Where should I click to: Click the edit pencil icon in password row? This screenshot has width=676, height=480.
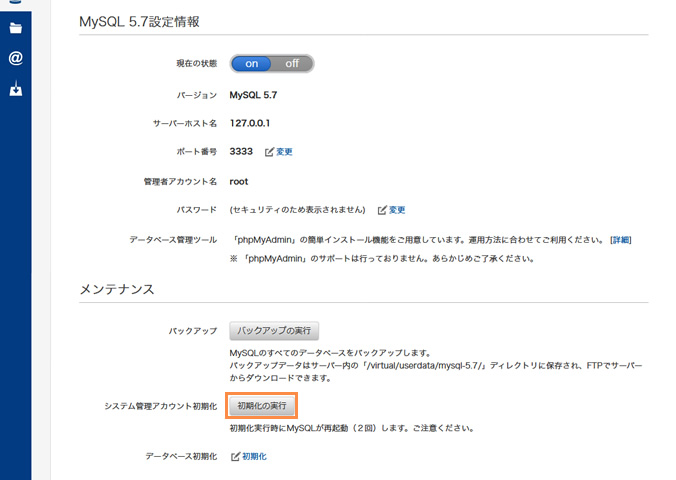382,210
